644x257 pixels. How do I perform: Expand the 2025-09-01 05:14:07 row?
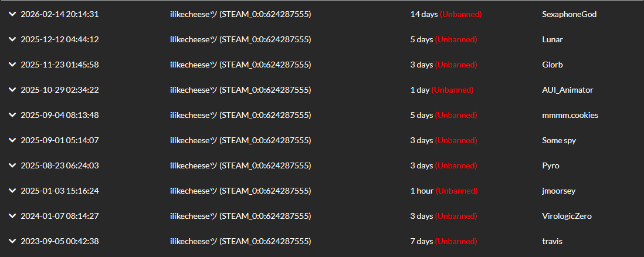pos(12,140)
